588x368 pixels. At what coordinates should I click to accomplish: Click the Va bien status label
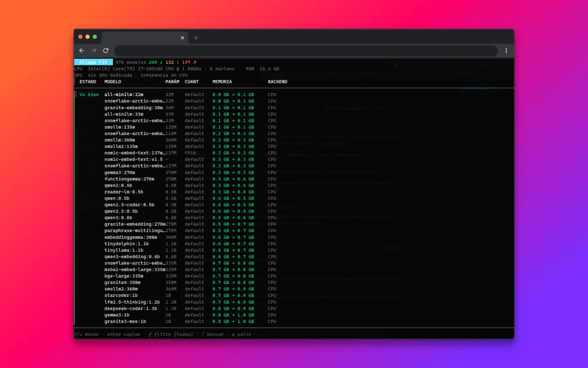click(x=89, y=94)
